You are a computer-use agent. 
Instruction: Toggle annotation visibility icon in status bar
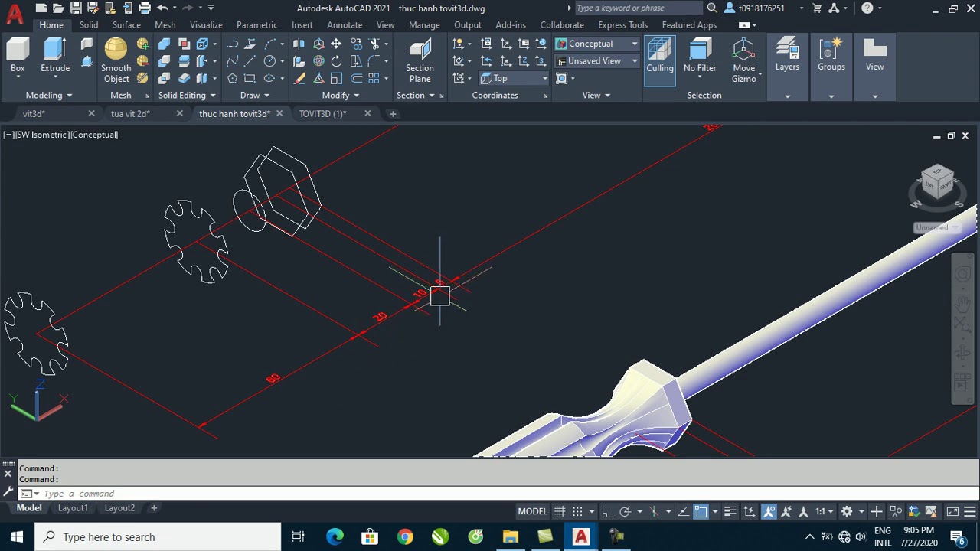click(x=769, y=511)
